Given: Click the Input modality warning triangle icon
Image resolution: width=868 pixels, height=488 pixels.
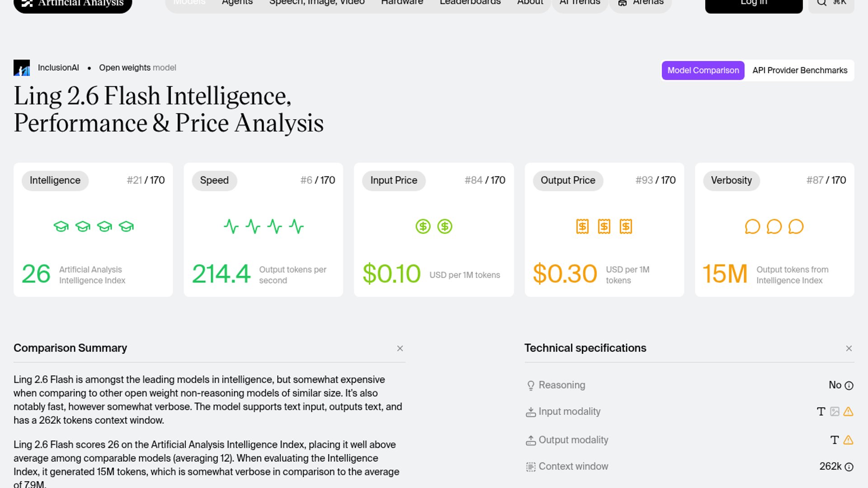Looking at the screenshot, I should tap(848, 412).
